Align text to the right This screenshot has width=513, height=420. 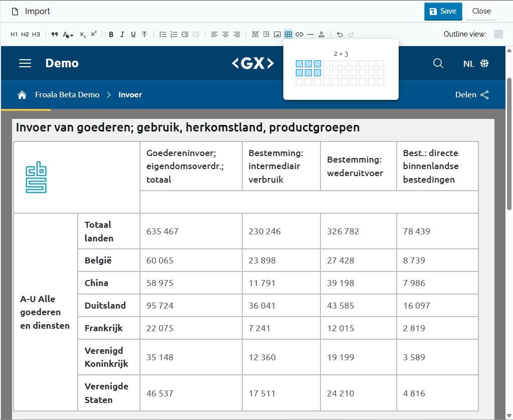pyautogui.click(x=237, y=34)
